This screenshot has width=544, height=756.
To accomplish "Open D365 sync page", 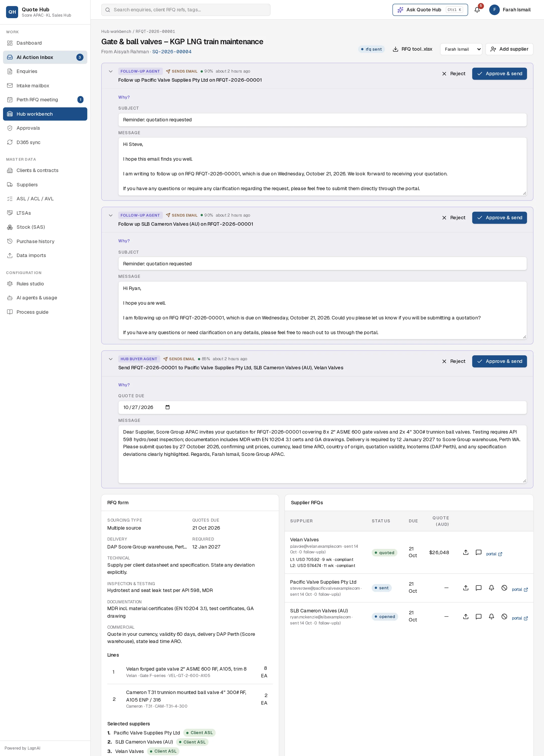I will click(45, 142).
